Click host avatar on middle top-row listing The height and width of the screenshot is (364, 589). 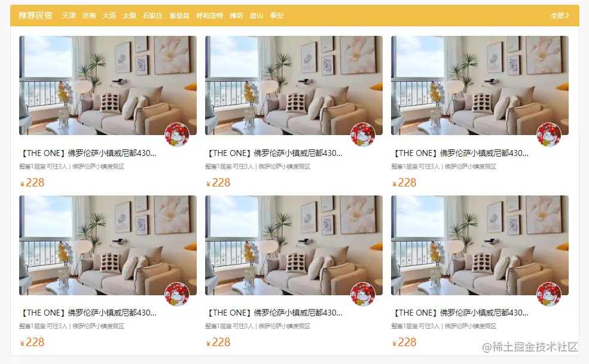click(x=363, y=134)
